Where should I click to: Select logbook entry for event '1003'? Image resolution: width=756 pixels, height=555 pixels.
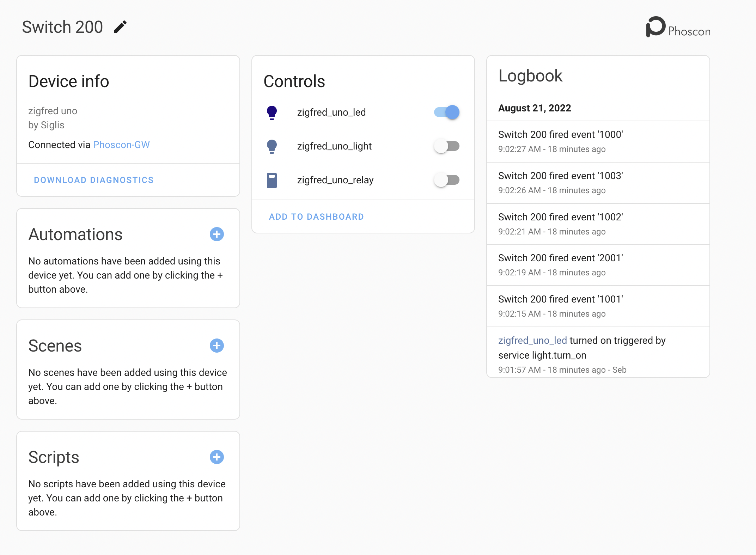[x=561, y=183]
